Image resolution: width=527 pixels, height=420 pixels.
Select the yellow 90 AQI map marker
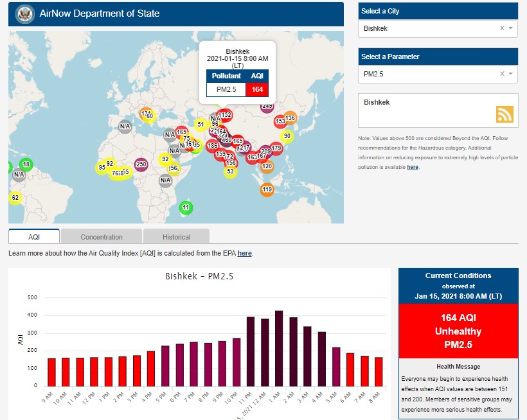tap(287, 136)
